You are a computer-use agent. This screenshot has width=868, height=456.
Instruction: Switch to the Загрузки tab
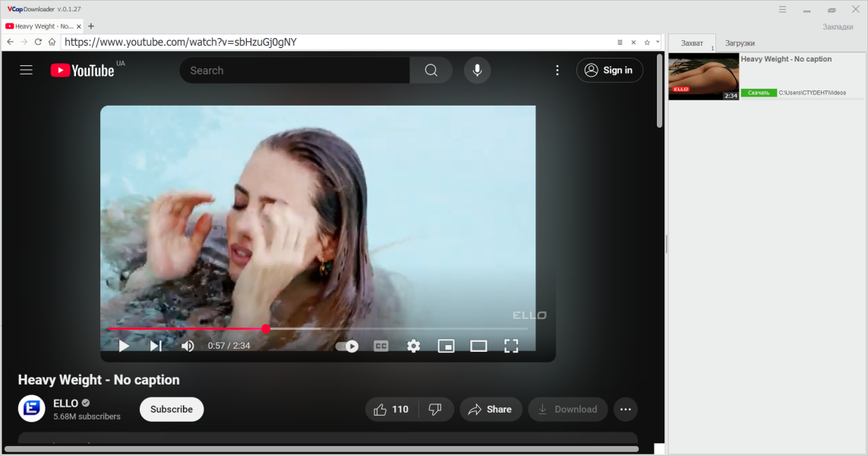(x=740, y=43)
